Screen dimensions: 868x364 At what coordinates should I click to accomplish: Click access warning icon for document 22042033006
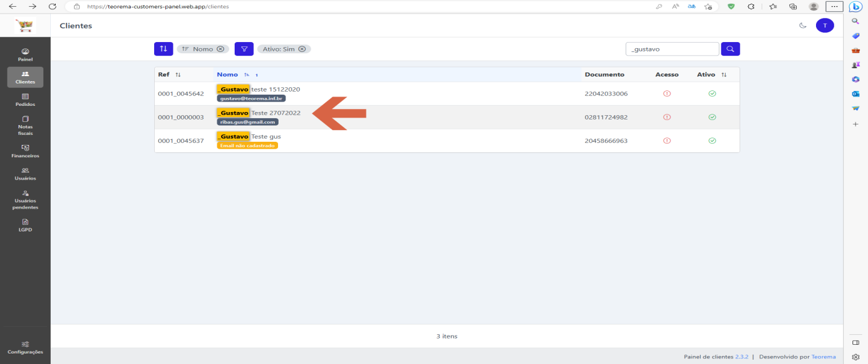point(667,93)
